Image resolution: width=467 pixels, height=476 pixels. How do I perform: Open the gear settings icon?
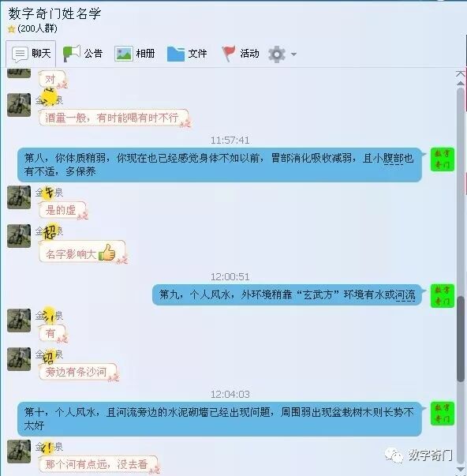[x=276, y=54]
